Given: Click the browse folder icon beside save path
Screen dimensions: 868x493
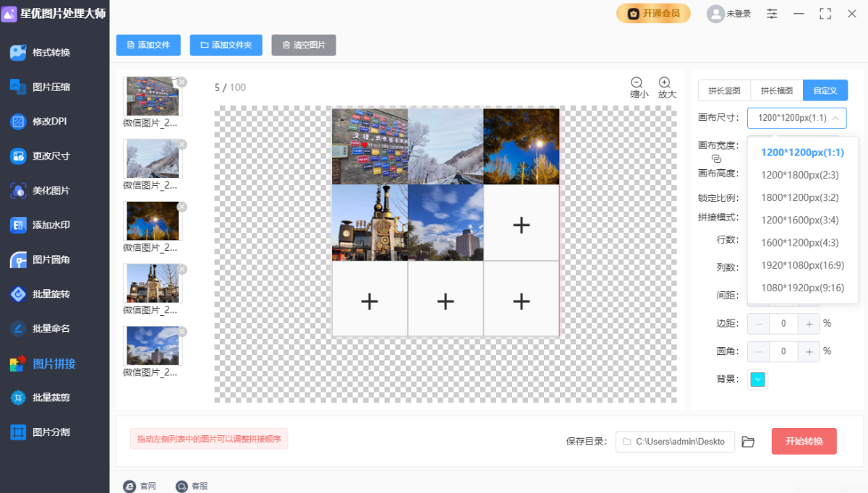Looking at the screenshot, I should (749, 442).
